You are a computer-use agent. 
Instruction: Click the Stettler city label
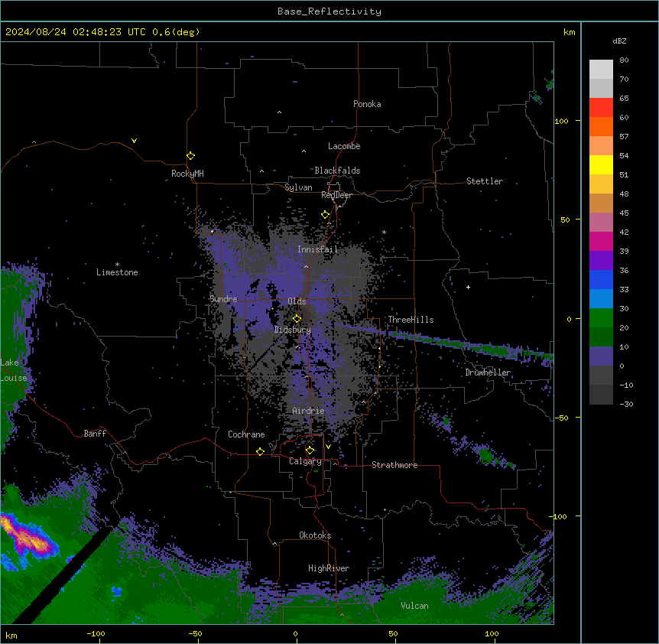click(x=484, y=181)
